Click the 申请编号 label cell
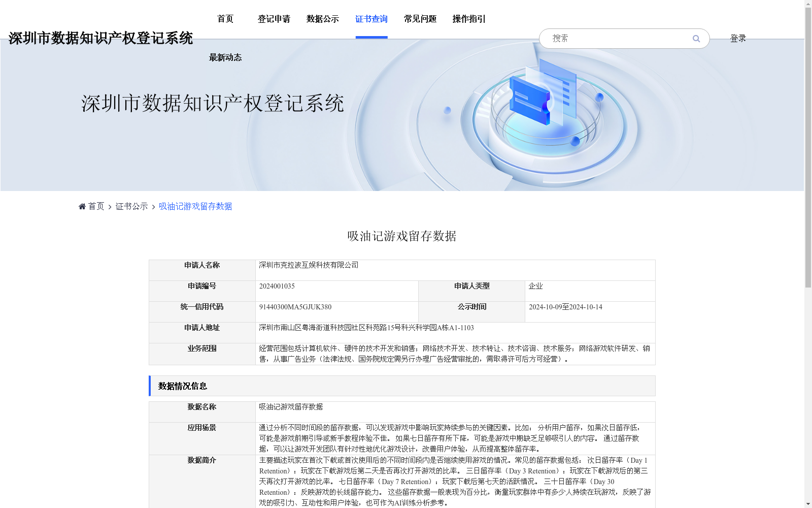The width and height of the screenshot is (812, 508). (x=202, y=291)
